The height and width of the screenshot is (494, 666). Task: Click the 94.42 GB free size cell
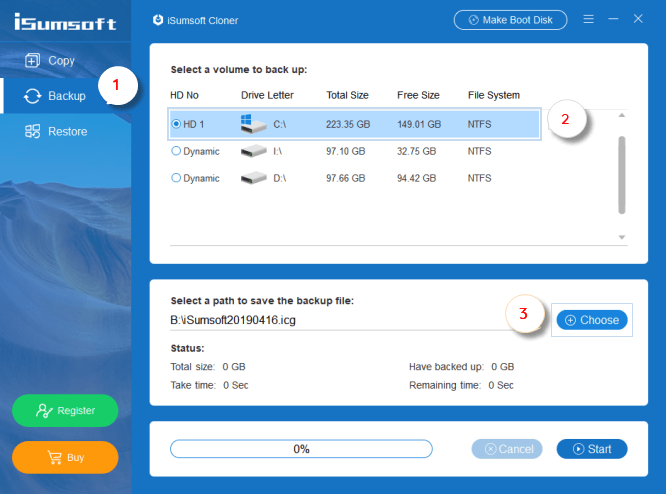tap(416, 178)
